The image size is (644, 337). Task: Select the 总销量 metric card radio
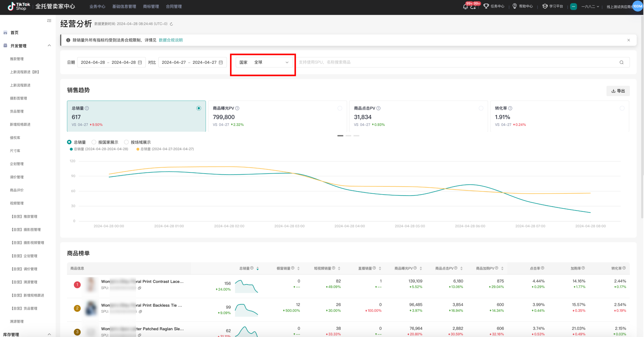pyautogui.click(x=199, y=108)
